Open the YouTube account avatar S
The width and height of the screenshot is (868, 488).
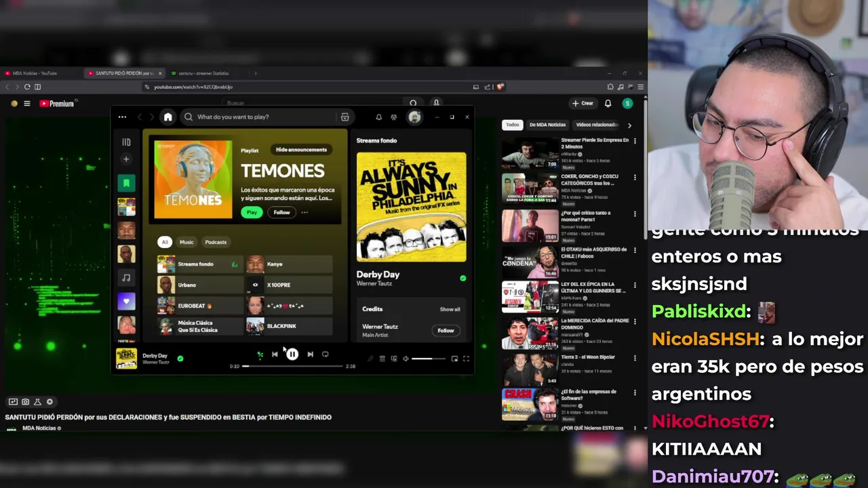[x=627, y=104]
